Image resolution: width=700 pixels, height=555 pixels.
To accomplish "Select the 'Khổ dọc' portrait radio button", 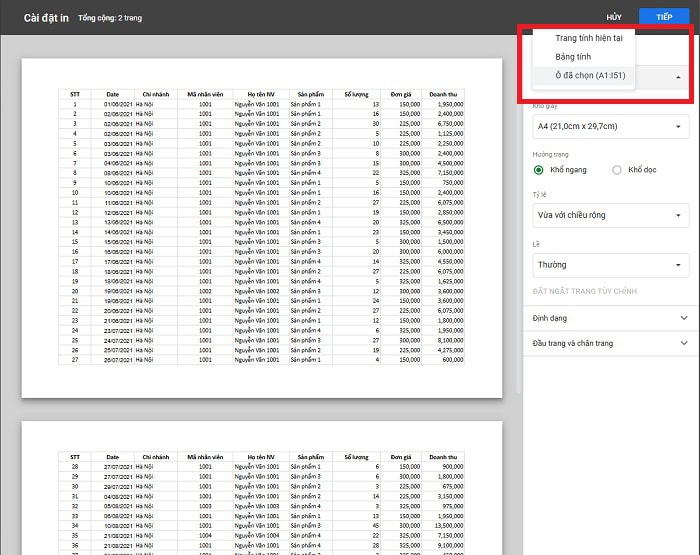I will point(617,170).
